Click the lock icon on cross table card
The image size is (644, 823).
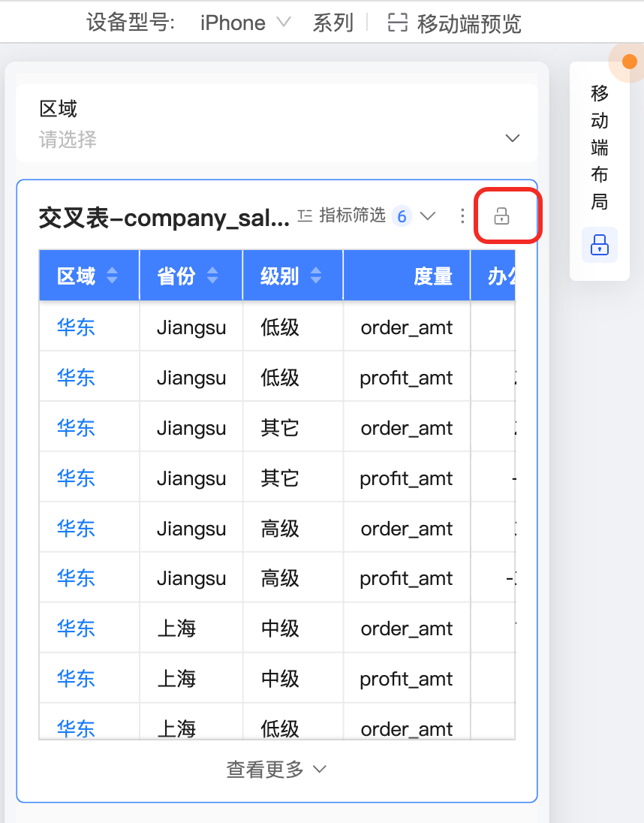pos(502,217)
